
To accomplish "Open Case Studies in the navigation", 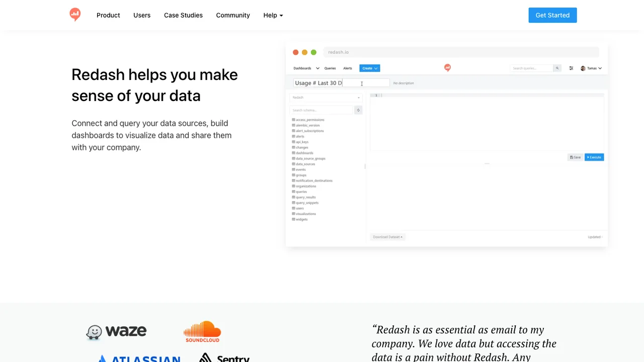I will click(x=183, y=15).
